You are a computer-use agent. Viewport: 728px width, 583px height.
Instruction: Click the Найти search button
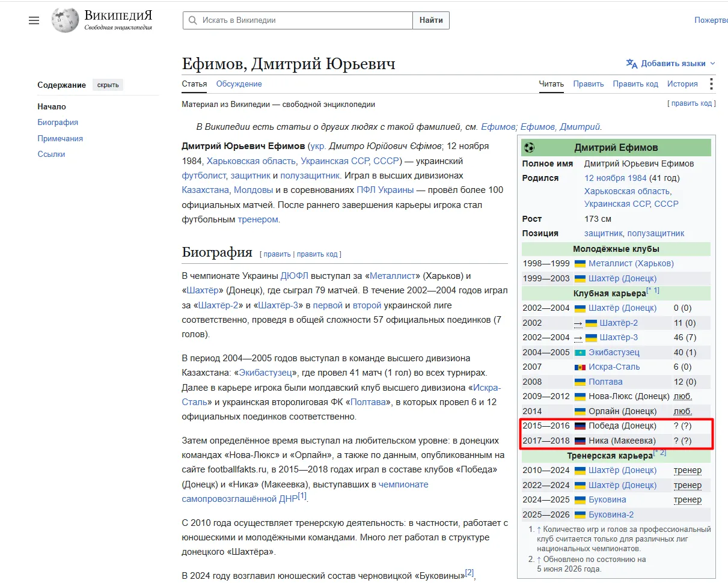[x=431, y=20]
